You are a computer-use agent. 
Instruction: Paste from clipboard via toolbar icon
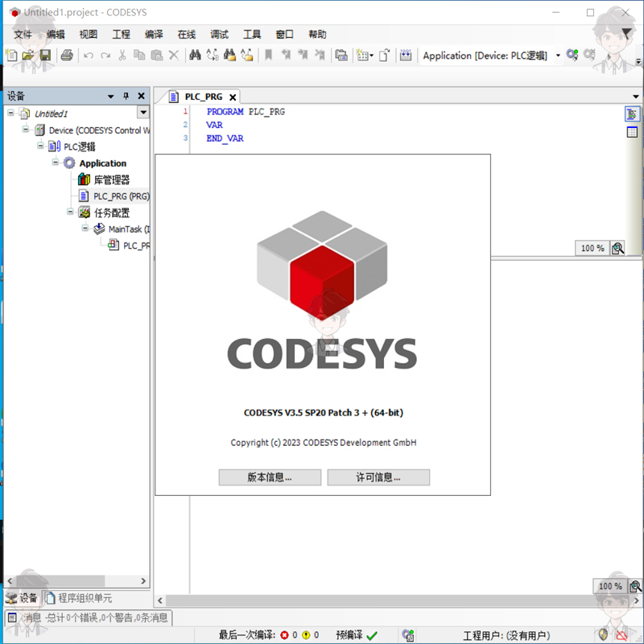[x=156, y=55]
